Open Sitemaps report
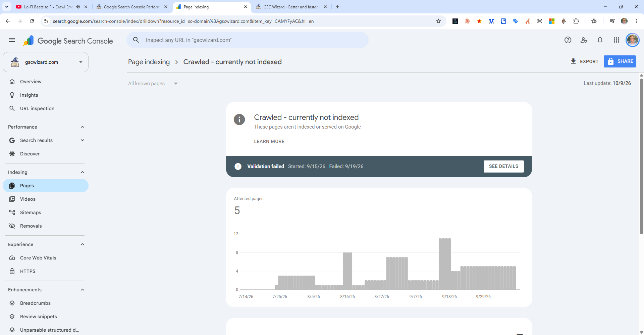 (x=46, y=212)
